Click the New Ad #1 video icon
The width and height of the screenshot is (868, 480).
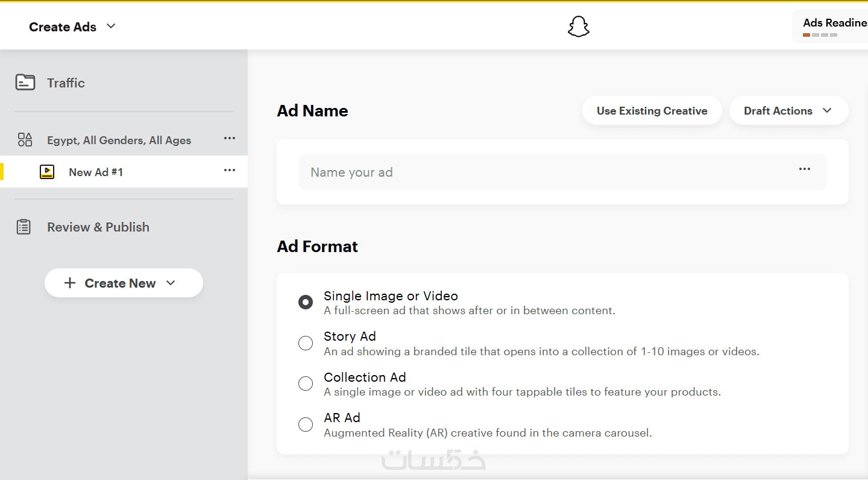(x=47, y=172)
